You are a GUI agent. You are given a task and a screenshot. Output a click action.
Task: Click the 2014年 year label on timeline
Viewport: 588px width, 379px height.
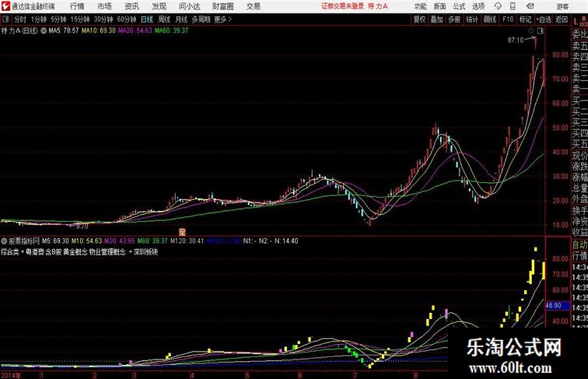point(11,375)
